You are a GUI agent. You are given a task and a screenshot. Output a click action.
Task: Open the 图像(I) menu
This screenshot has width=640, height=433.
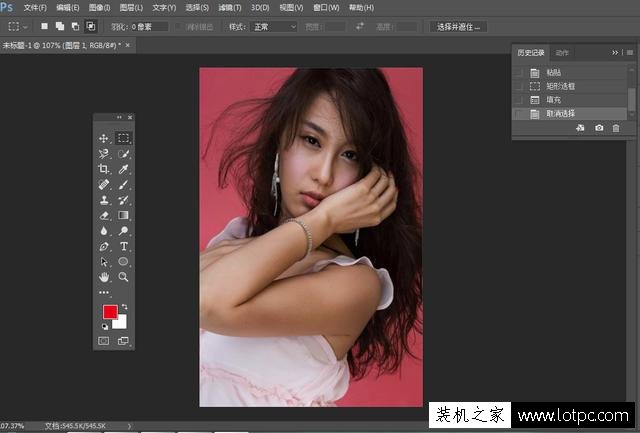100,8
